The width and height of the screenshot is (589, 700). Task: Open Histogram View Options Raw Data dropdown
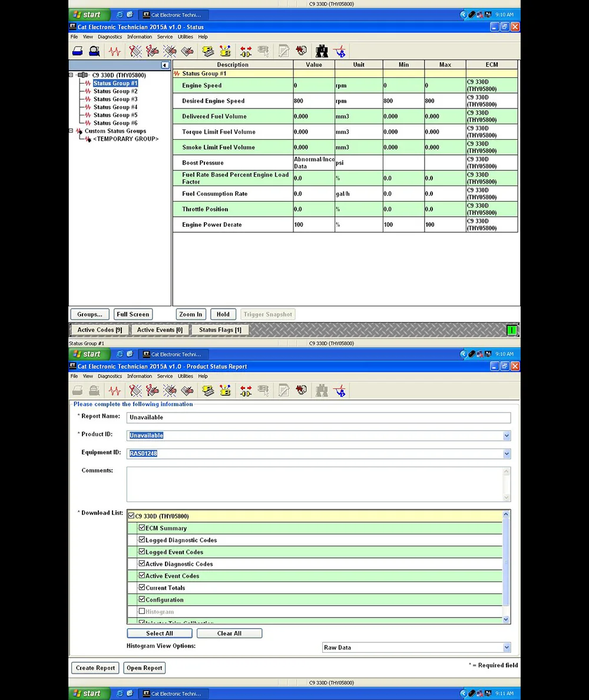pos(507,648)
